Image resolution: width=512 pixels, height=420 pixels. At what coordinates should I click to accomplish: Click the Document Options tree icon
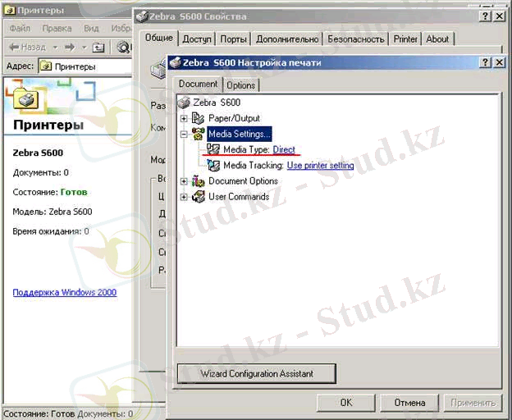[x=198, y=180]
